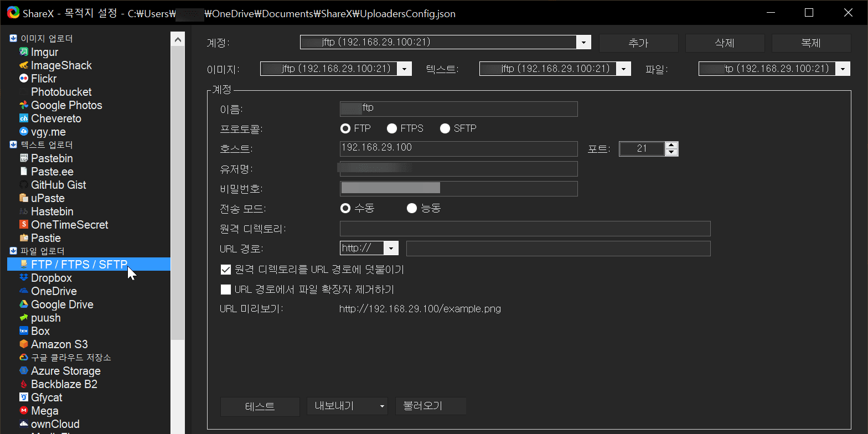Click the 유저명 input field
Viewport: 868px width, 434px height.
pos(458,168)
